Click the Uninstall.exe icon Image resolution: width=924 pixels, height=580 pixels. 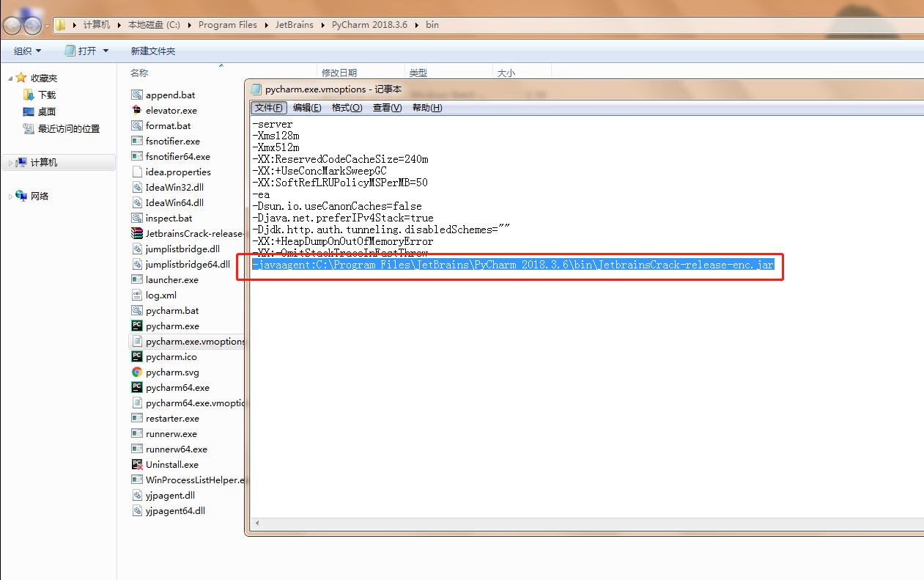(137, 464)
